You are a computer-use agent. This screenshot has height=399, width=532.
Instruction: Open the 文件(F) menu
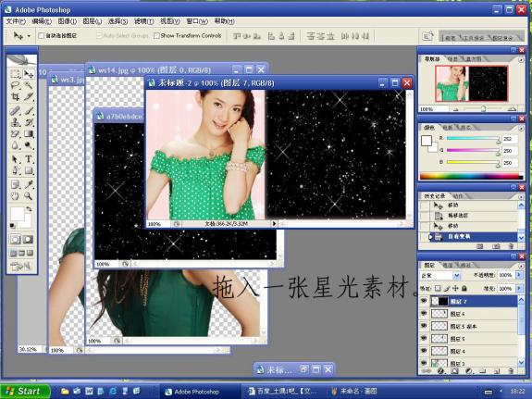coord(16,21)
